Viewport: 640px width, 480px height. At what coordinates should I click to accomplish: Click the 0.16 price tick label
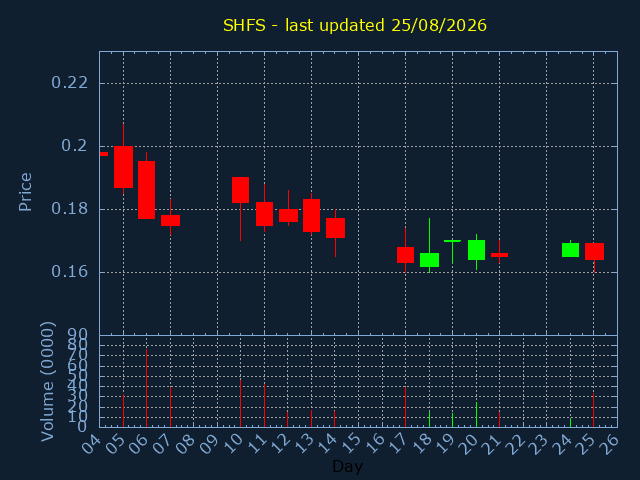pos(69,271)
